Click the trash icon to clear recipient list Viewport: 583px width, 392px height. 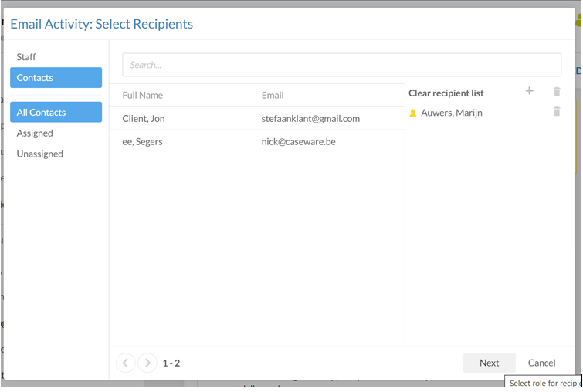click(x=557, y=92)
